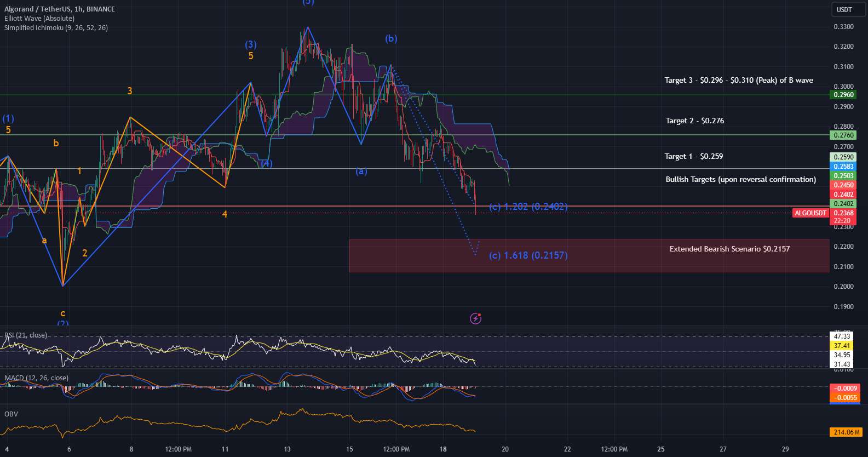The image size is (868, 457).
Task: Click the orange 5 under blue (1)
Action: (8, 130)
